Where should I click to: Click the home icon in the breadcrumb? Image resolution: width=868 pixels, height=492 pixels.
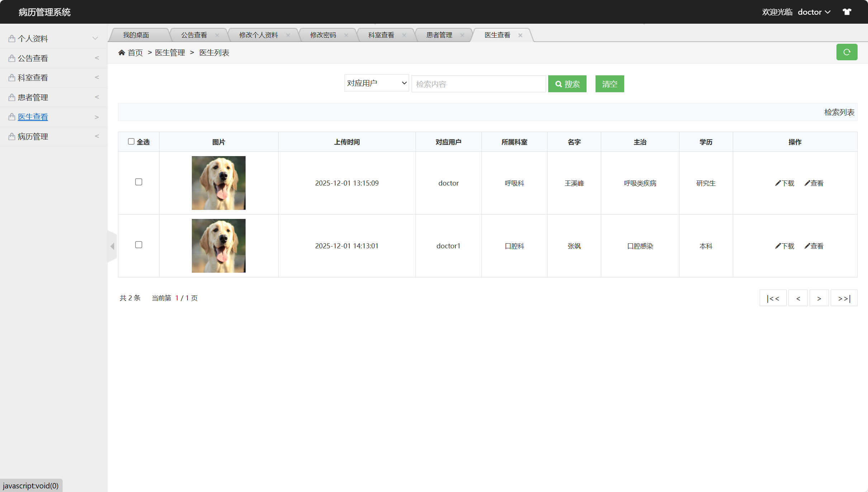(122, 52)
